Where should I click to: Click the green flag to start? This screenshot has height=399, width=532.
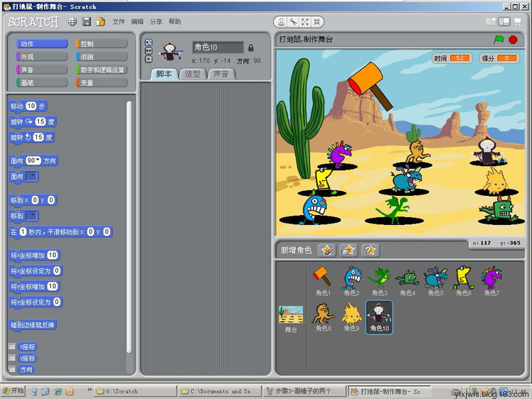click(499, 40)
